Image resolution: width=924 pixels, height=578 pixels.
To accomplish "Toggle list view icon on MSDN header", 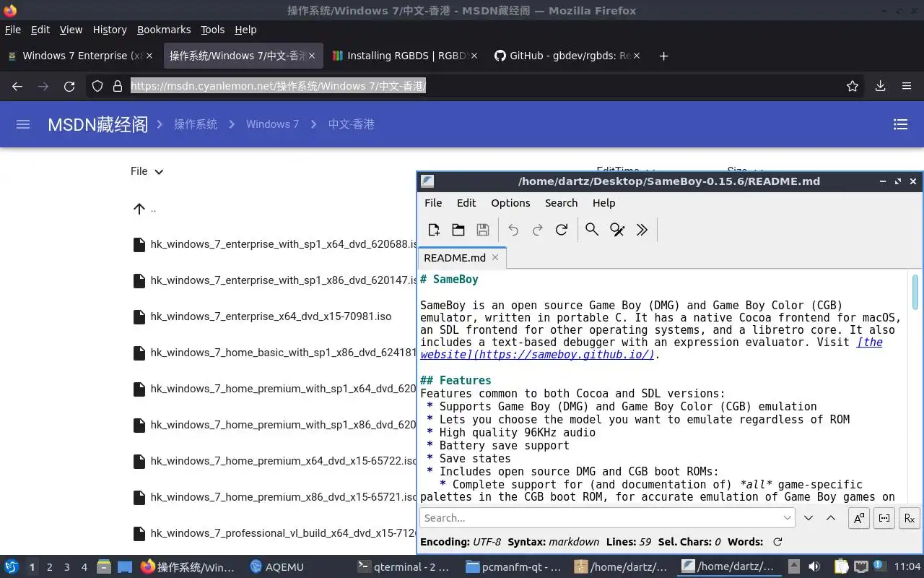I will (900, 124).
